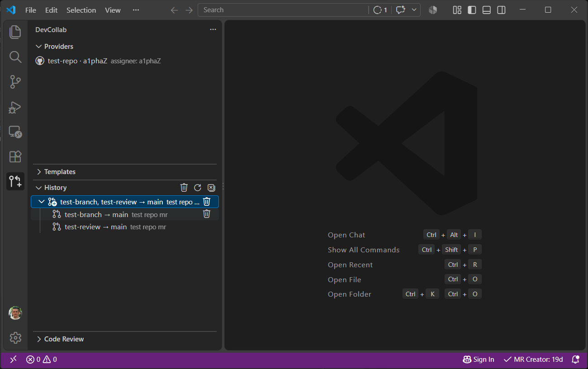
Task: Open the Explorer view in activity bar
Action: point(15,32)
